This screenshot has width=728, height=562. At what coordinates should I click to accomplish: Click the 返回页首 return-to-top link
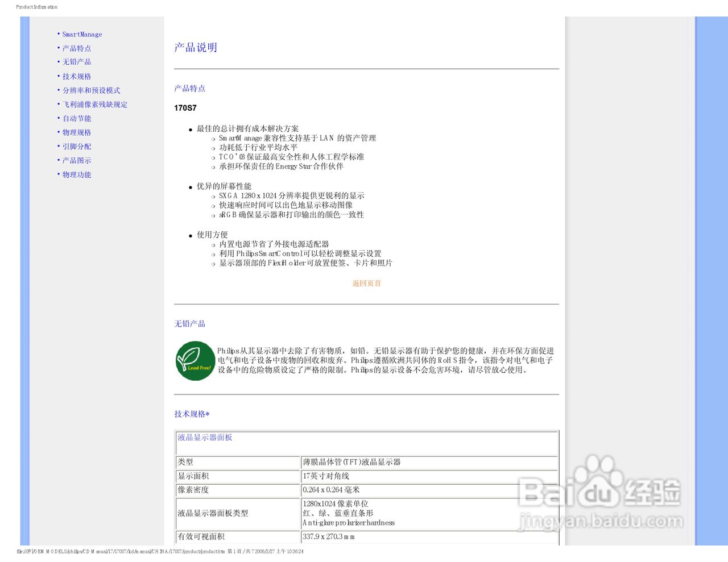pyautogui.click(x=366, y=284)
